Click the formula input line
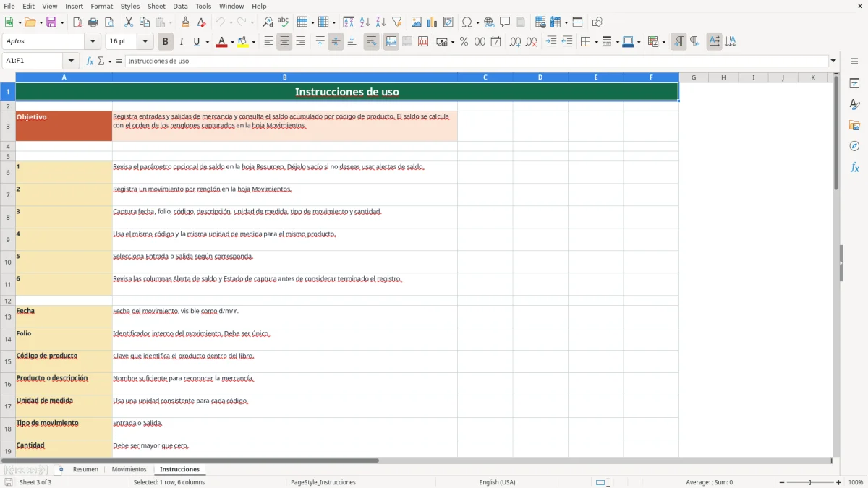Screen dimensions: 868x488 click(x=477, y=61)
